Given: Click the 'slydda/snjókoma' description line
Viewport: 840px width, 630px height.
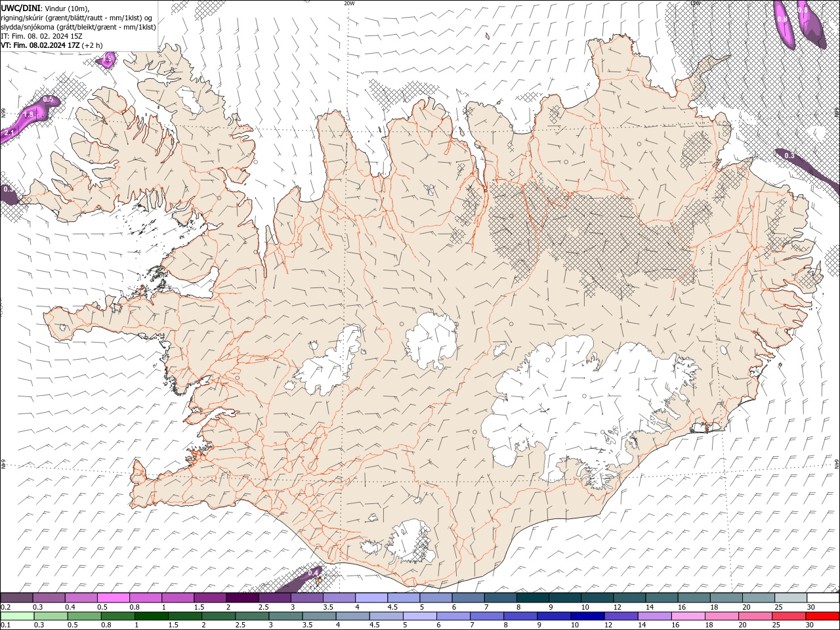Looking at the screenshot, I should click(x=78, y=27).
